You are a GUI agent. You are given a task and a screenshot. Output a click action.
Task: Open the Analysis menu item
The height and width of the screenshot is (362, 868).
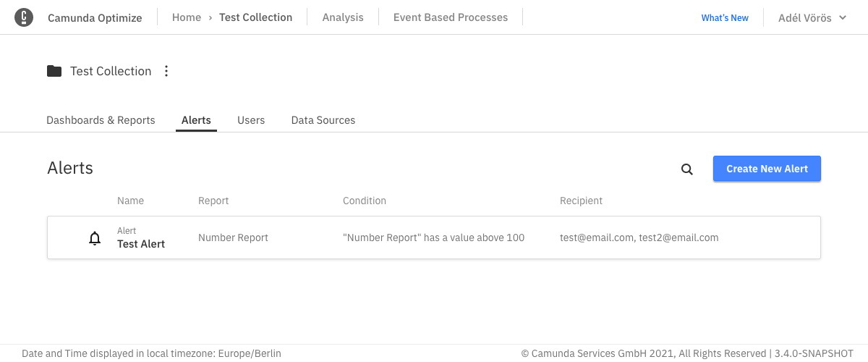(343, 17)
